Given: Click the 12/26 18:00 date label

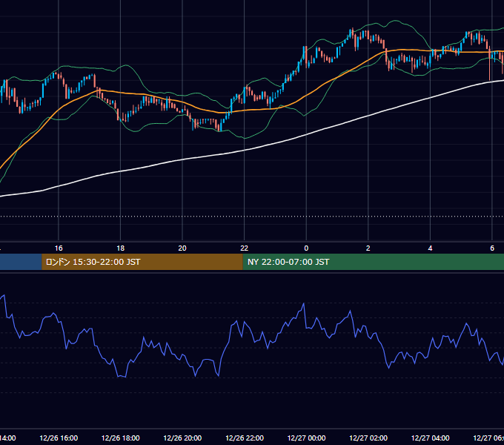Looking at the screenshot, I should pos(121,438).
